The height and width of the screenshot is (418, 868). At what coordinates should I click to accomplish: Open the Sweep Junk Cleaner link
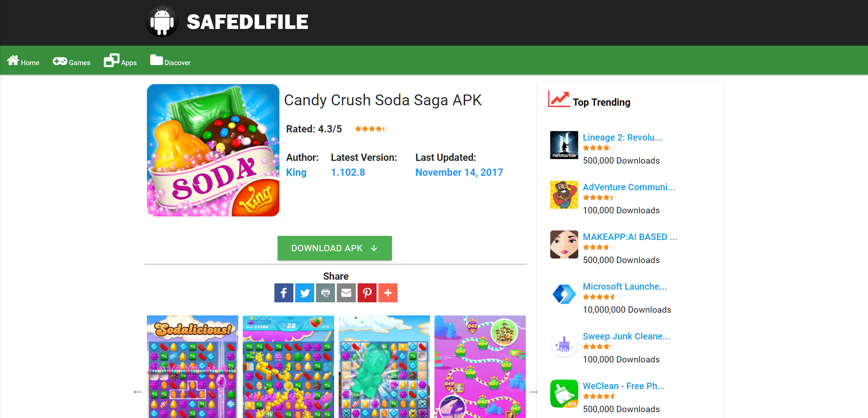(627, 336)
